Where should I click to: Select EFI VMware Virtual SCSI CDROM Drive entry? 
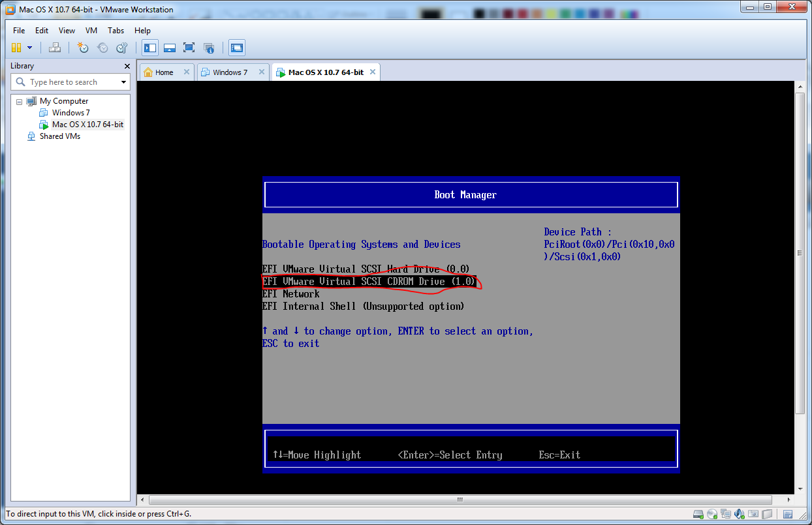point(368,282)
